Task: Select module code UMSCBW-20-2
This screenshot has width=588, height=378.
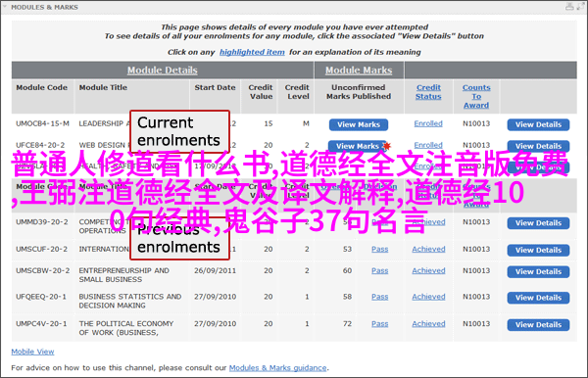Action: (x=43, y=270)
